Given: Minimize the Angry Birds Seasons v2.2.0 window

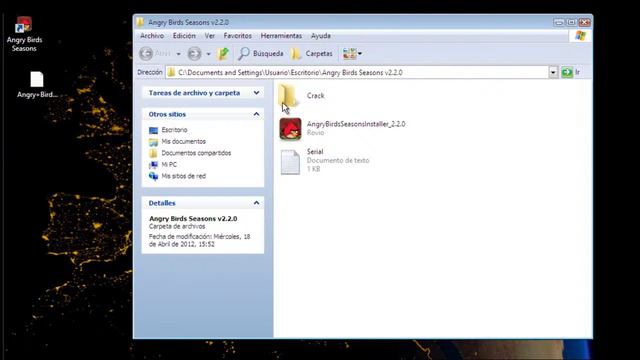Looking at the screenshot, I should click(x=559, y=22).
